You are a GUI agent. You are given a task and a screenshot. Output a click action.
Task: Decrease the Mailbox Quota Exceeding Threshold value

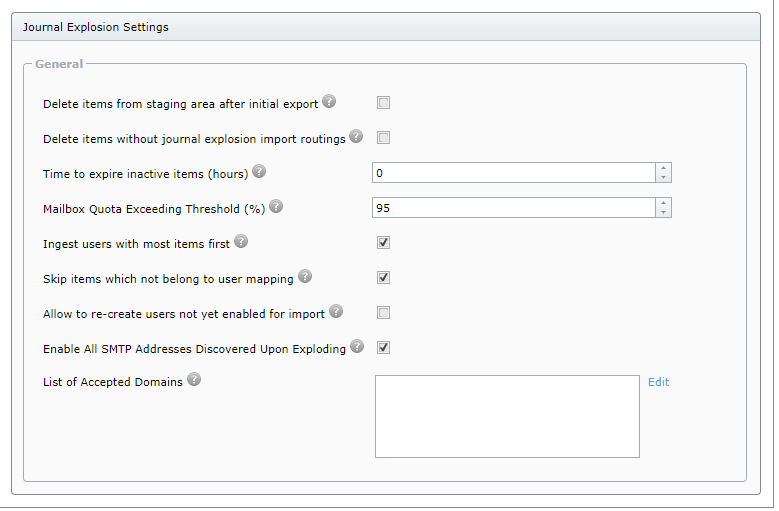coord(663,212)
